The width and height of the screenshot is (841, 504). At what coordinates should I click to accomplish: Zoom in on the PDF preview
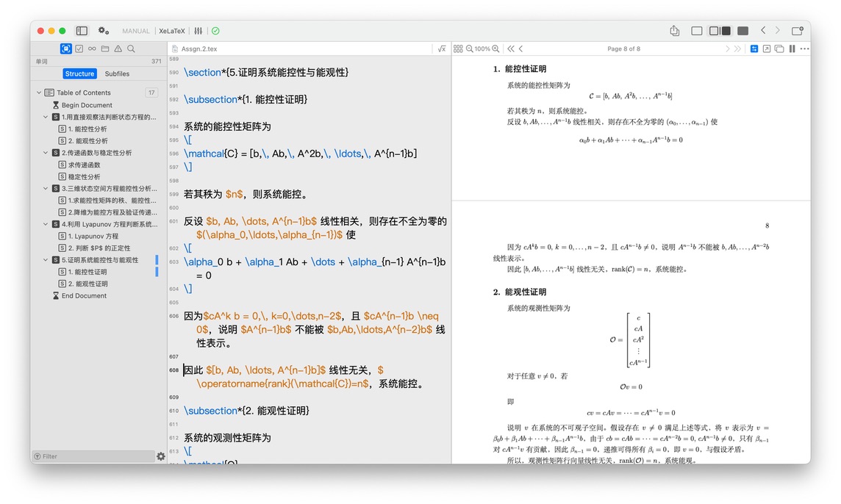[495, 48]
